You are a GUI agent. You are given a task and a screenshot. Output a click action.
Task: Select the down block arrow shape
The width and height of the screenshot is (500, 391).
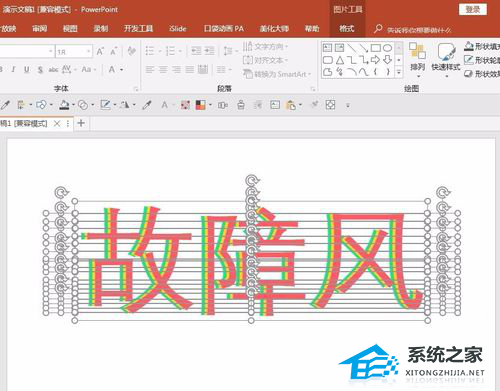387,60
